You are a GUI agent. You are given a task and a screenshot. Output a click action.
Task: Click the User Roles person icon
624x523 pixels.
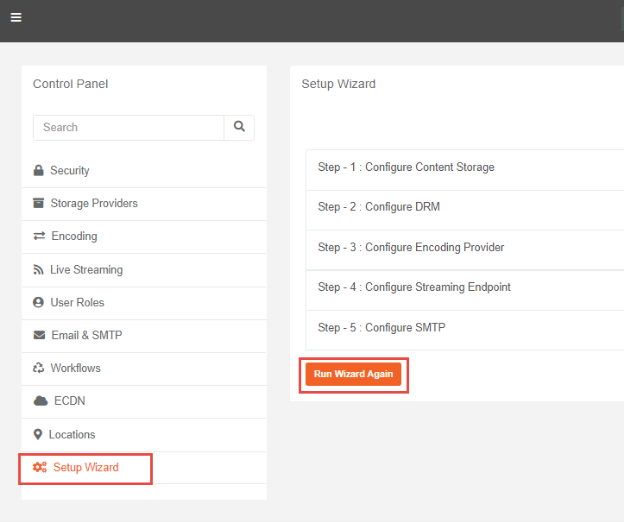pyautogui.click(x=39, y=303)
